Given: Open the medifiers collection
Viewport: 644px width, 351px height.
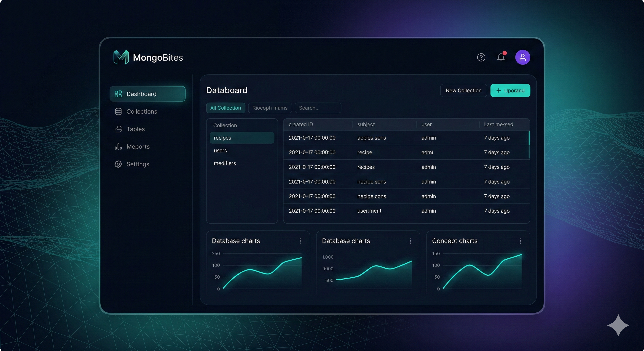Looking at the screenshot, I should (x=225, y=163).
